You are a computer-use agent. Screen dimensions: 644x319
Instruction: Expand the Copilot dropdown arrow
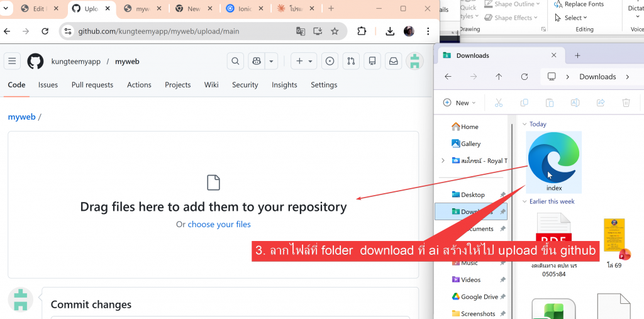coord(272,61)
